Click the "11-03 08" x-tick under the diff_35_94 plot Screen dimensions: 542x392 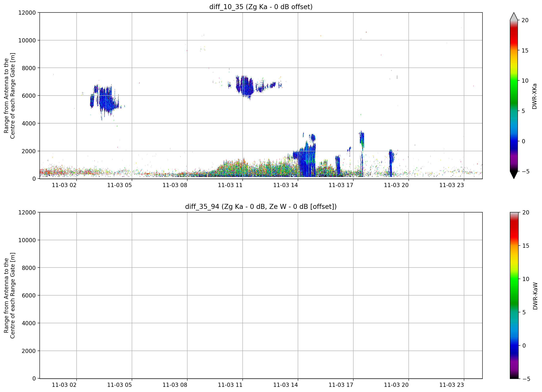175,385
